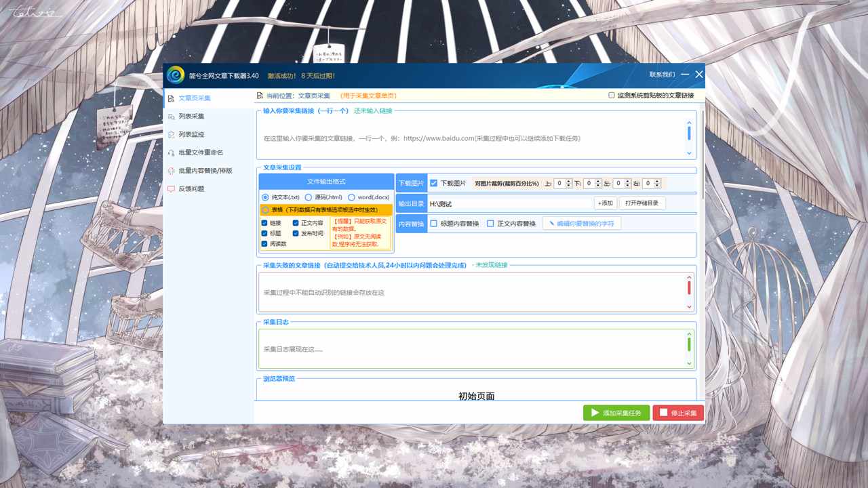
Task: Select the word(.docx) output format
Action: 351,197
